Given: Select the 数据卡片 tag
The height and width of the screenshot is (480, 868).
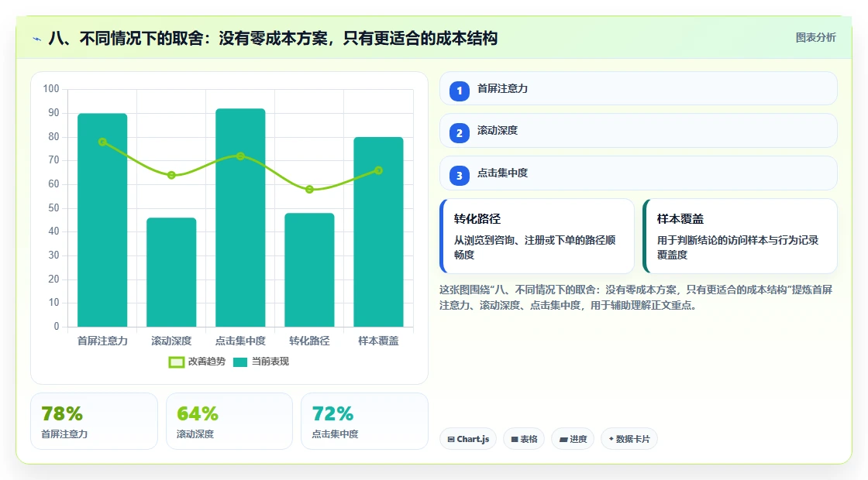Looking at the screenshot, I should tap(629, 439).
